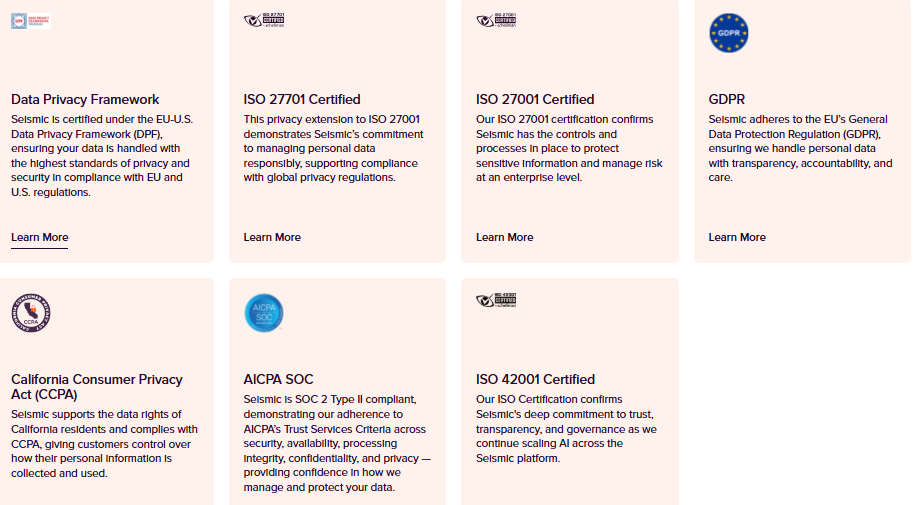The width and height of the screenshot is (917, 505).
Task: Select the AICPA SOC card heading
Action: coord(278,379)
